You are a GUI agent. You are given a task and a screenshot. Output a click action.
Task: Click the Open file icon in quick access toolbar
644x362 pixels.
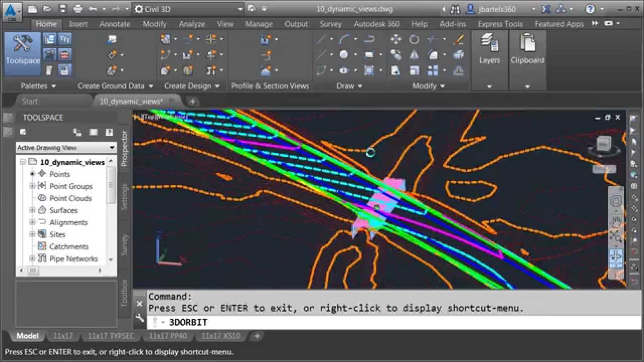[x=47, y=9]
